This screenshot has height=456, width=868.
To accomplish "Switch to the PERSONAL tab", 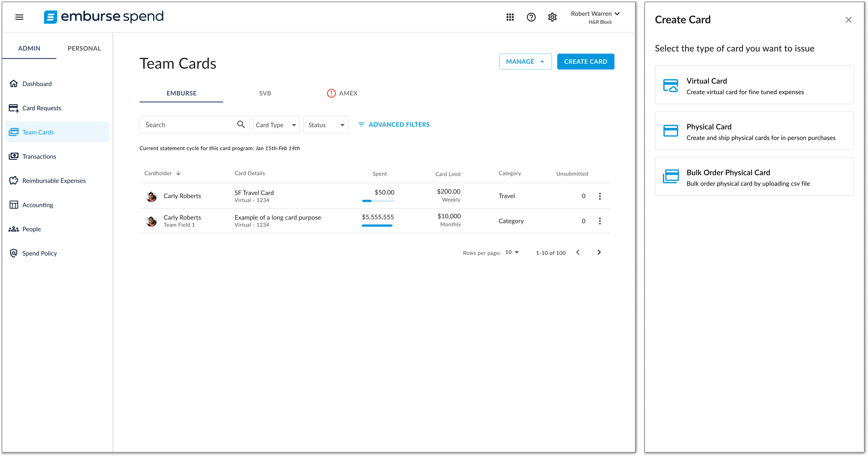I will coord(84,48).
